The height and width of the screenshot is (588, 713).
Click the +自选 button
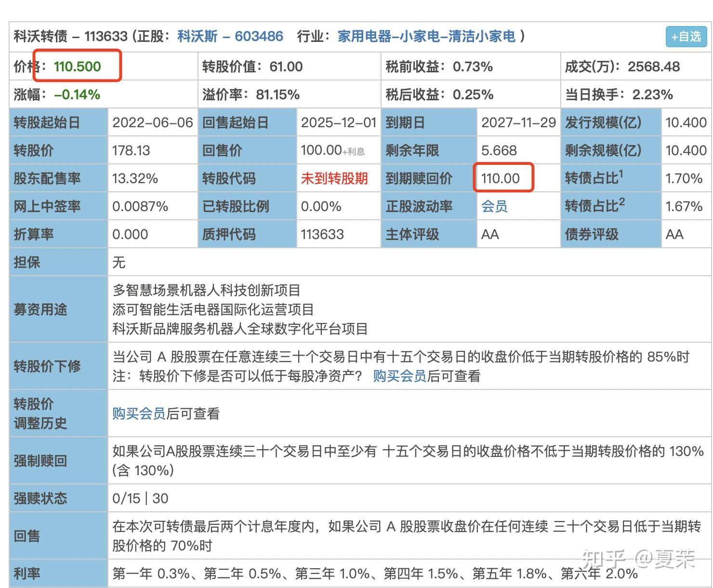point(686,37)
